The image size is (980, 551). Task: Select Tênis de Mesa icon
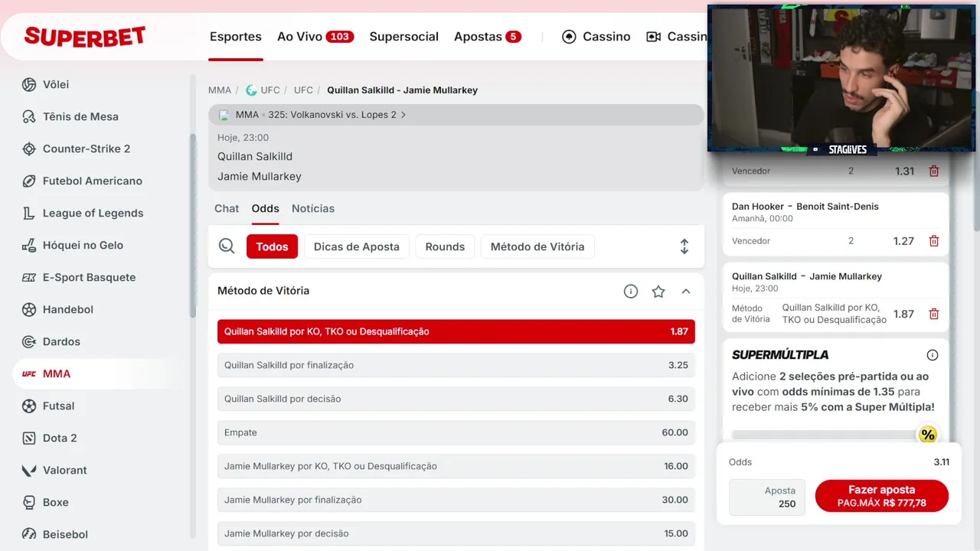29,116
